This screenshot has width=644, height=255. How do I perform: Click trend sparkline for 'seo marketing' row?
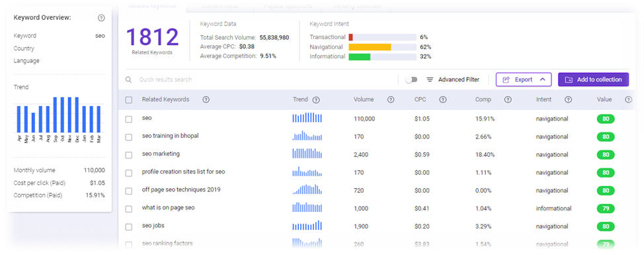pos(307,154)
